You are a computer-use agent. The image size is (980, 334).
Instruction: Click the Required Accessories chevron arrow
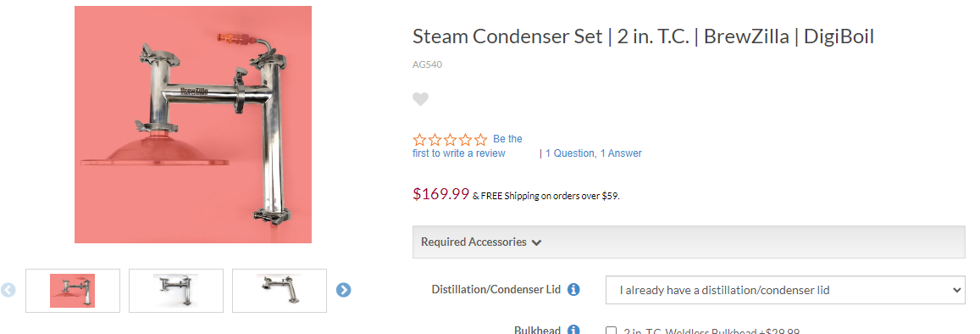click(536, 242)
